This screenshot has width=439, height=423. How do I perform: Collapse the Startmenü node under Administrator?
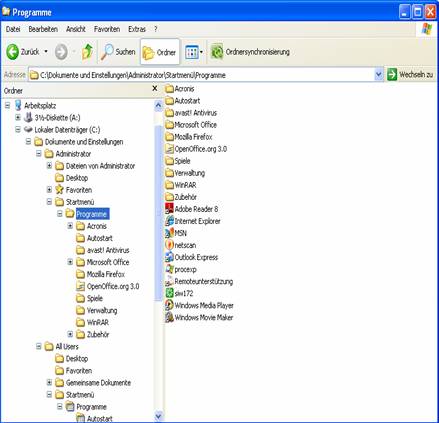pyautogui.click(x=49, y=202)
